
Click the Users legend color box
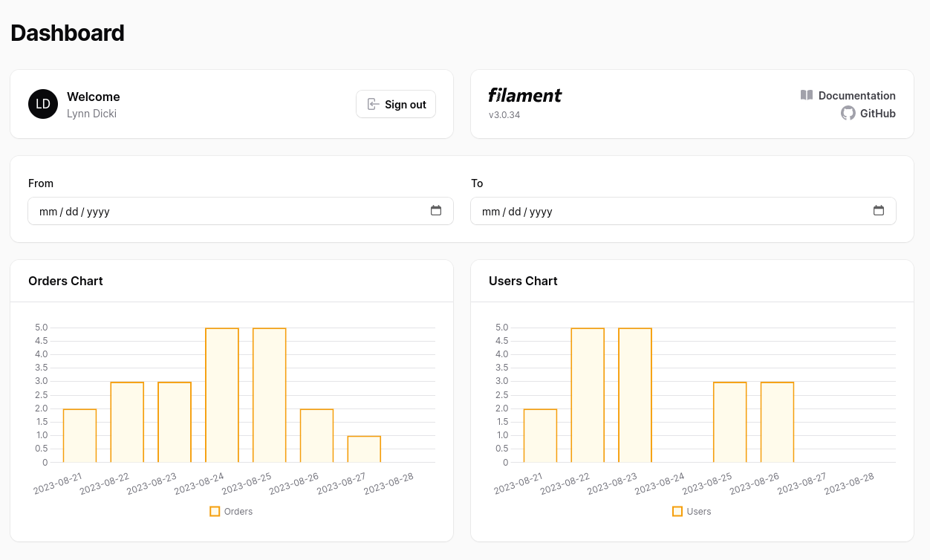click(677, 512)
